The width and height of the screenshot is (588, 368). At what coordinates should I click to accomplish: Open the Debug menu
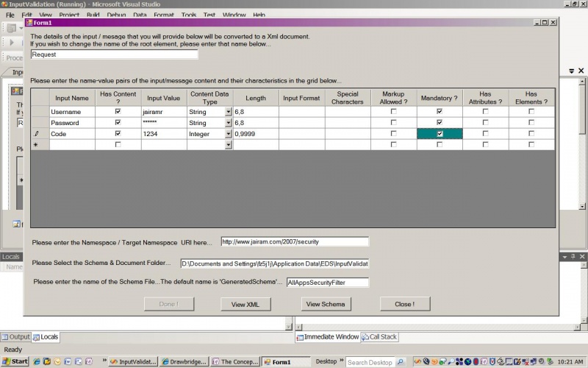point(116,15)
